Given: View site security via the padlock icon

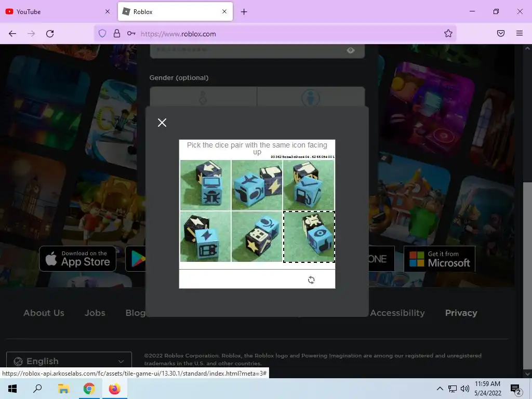Looking at the screenshot, I should (x=117, y=33).
